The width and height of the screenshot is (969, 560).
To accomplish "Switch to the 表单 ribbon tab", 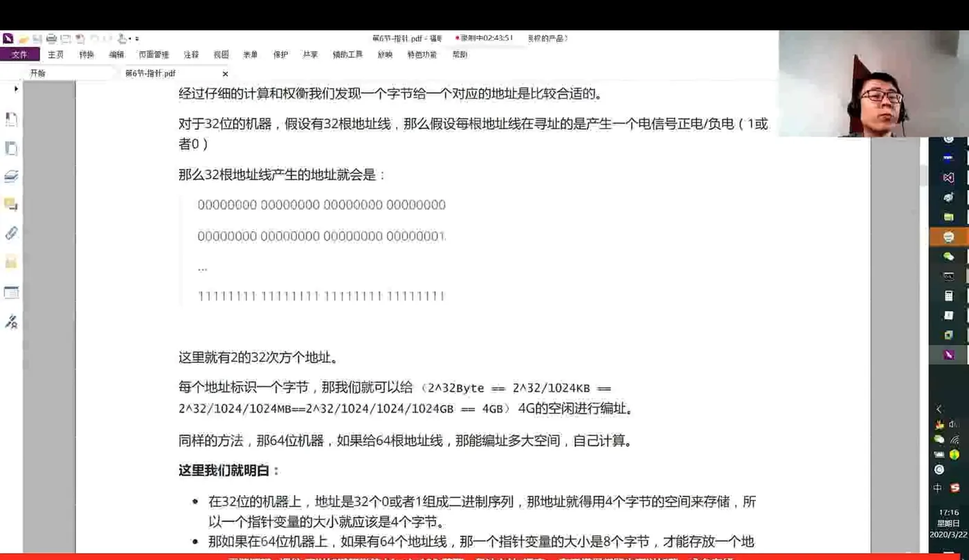I will [x=250, y=55].
